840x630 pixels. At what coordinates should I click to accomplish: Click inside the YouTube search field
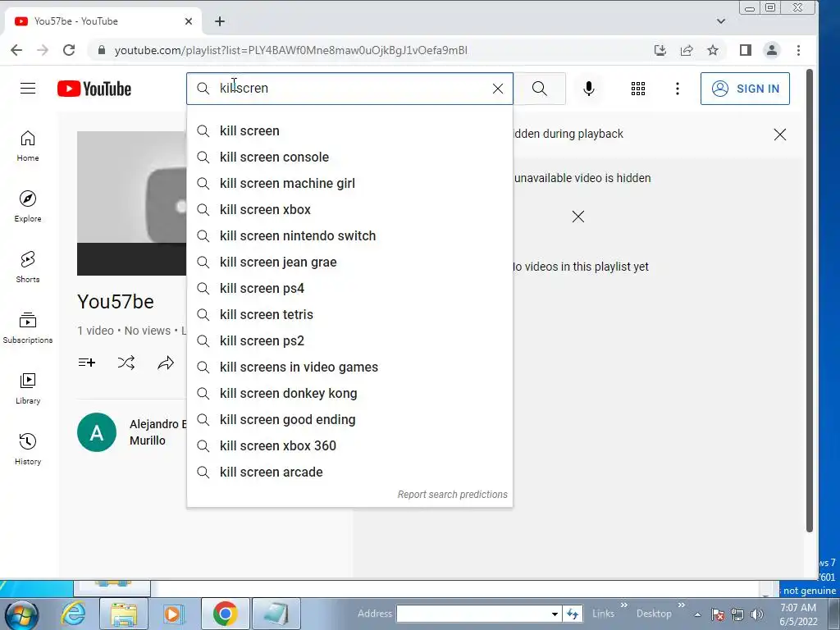348,89
